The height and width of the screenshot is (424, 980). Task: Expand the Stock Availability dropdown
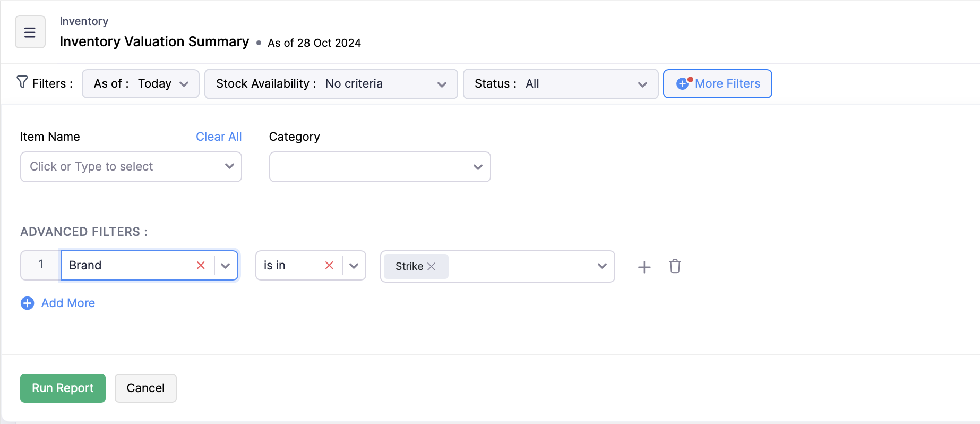[331, 84]
